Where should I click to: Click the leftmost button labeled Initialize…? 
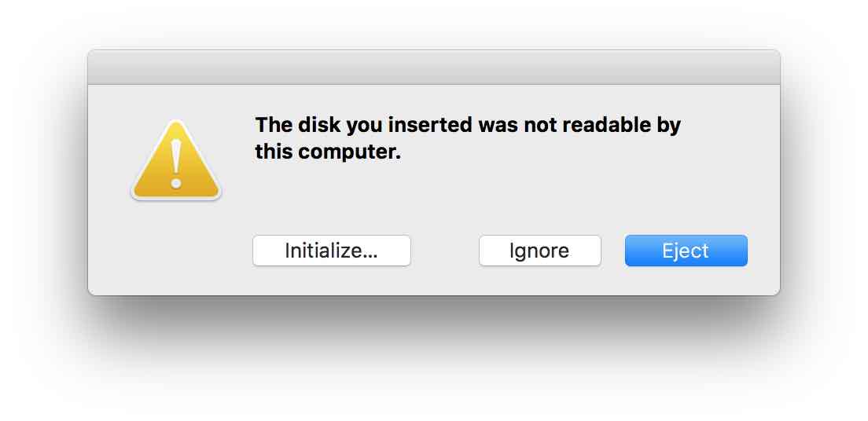pyautogui.click(x=332, y=251)
